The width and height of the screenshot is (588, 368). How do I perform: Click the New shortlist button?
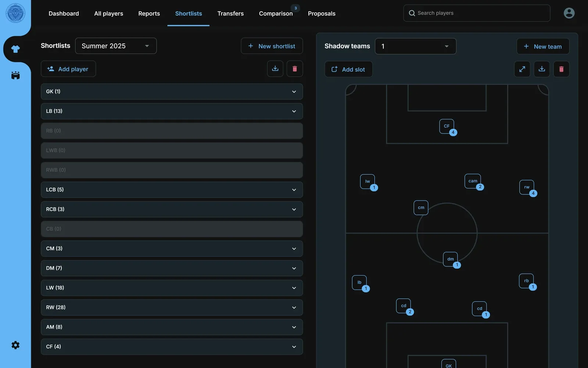[x=272, y=46]
